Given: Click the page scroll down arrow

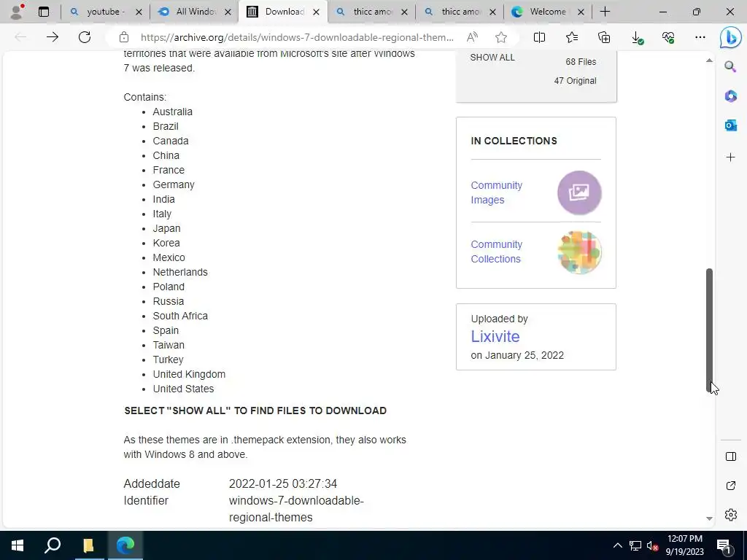Looking at the screenshot, I should (709, 518).
